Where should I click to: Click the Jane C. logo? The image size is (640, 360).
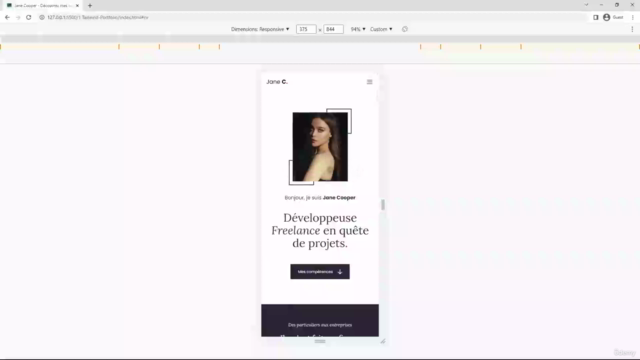coord(277,82)
